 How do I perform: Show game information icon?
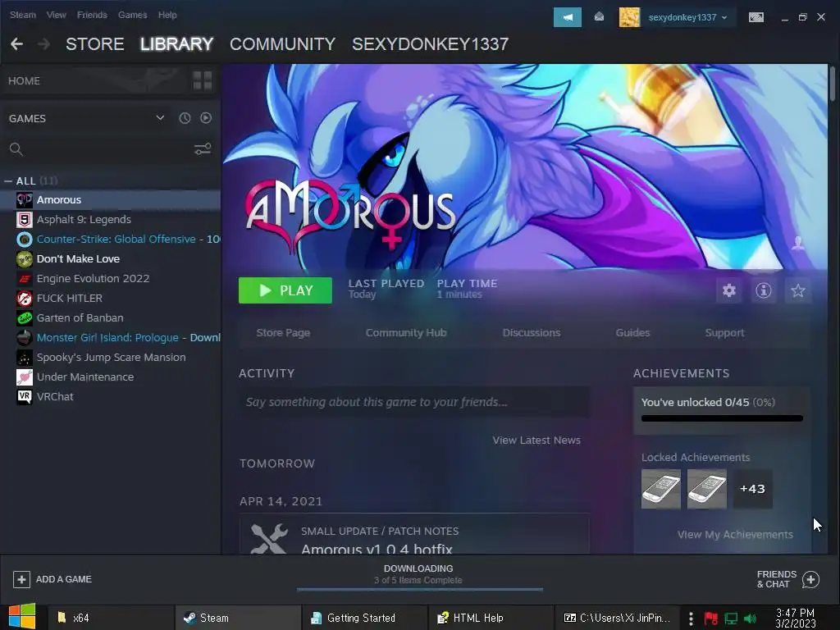tap(764, 290)
